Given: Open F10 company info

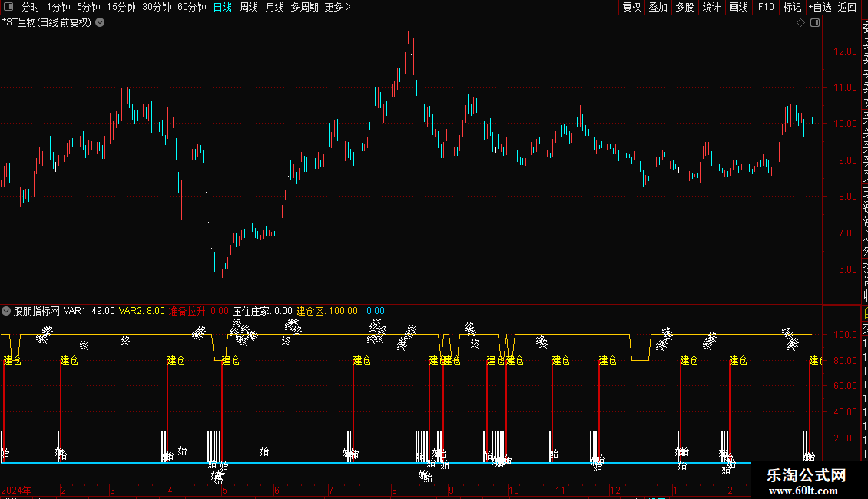Looking at the screenshot, I should pyautogui.click(x=766, y=7).
